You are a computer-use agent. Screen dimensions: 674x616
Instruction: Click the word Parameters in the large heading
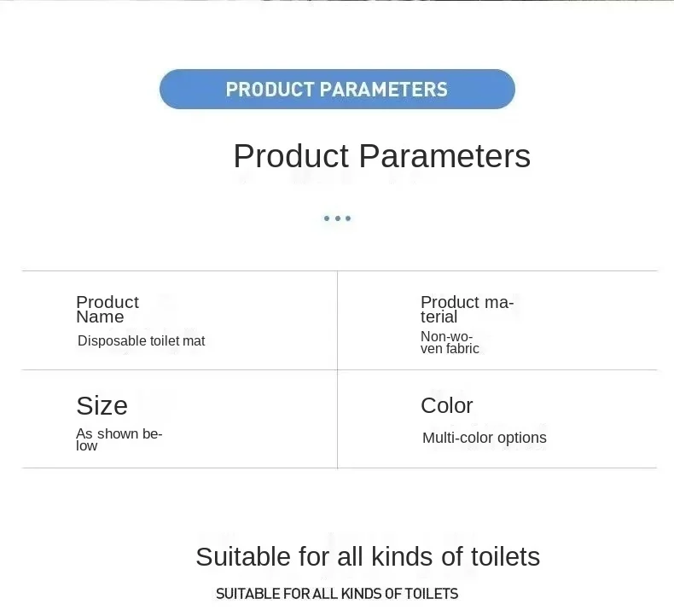(x=444, y=156)
